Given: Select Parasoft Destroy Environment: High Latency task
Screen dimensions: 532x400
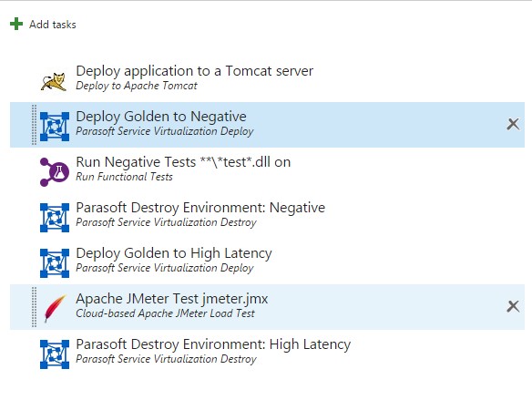Looking at the screenshot, I should 213,352.
